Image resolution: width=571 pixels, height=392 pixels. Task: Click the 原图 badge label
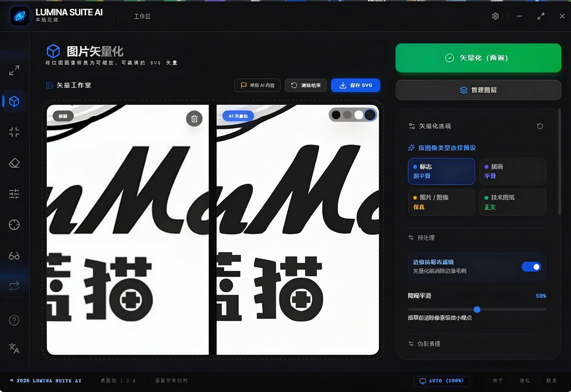pos(63,116)
